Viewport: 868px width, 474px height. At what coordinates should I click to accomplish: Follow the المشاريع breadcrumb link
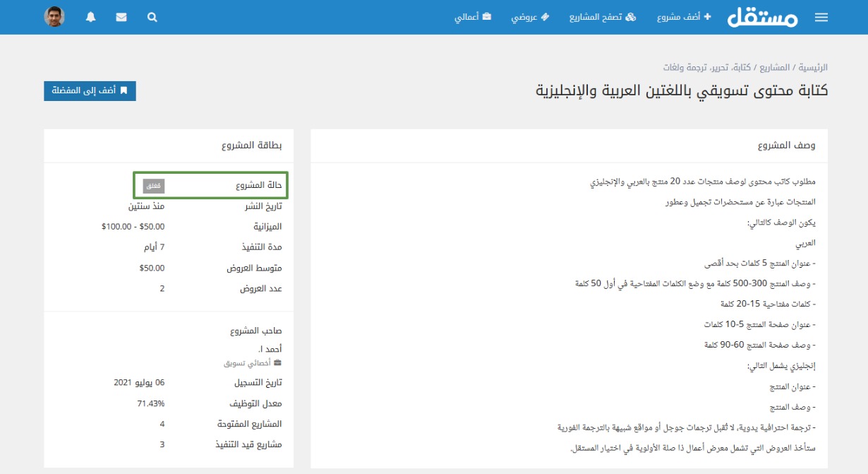775,68
